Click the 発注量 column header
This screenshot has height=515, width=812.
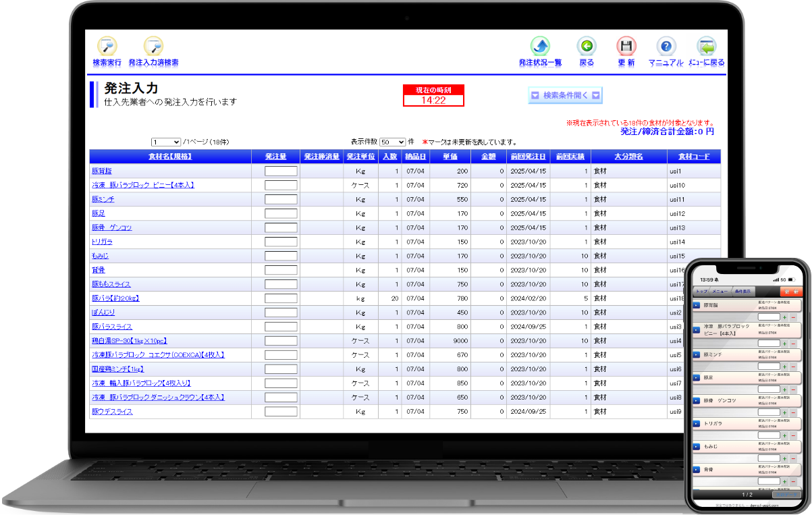point(275,157)
